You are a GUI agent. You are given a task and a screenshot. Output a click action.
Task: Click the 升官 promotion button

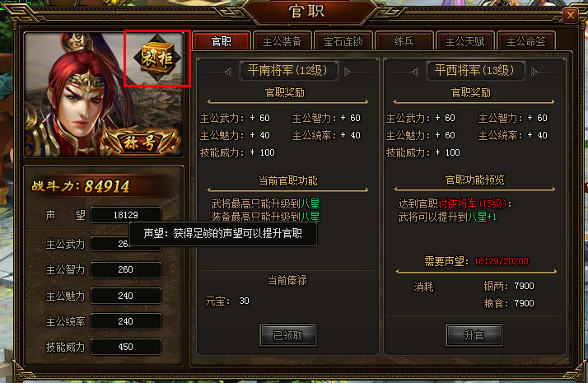pyautogui.click(x=474, y=335)
